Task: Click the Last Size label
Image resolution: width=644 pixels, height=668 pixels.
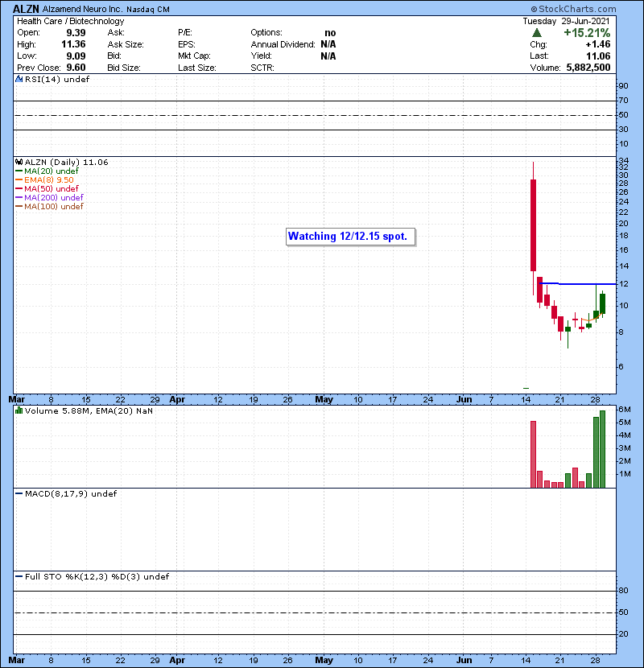Action: (197, 68)
